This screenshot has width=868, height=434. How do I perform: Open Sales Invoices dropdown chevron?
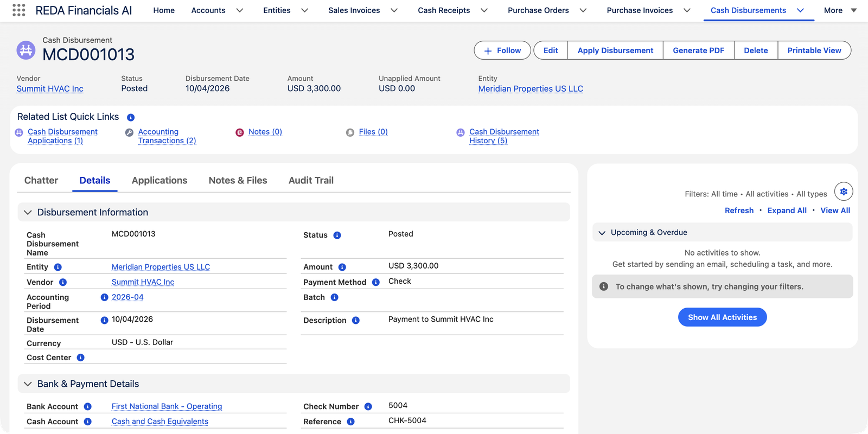(x=394, y=10)
